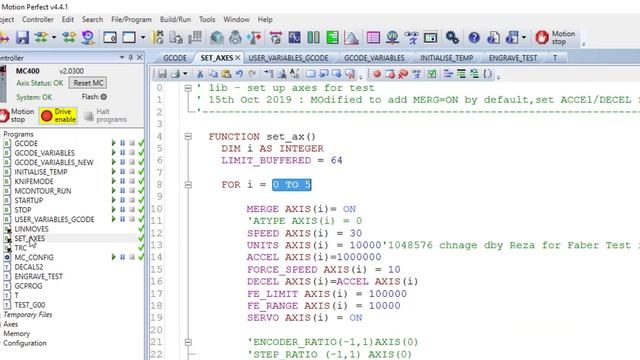Open dropdown arrow beside the connect icon
The height and width of the screenshot is (360, 640).
pos(53,38)
